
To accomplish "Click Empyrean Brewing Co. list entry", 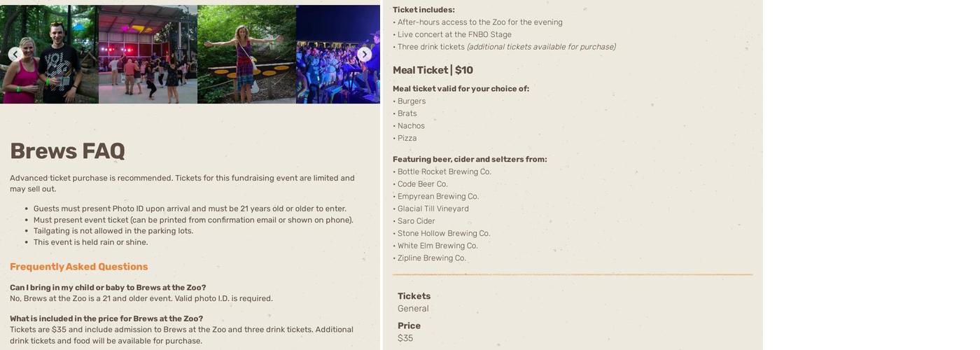I will pyautogui.click(x=437, y=197).
